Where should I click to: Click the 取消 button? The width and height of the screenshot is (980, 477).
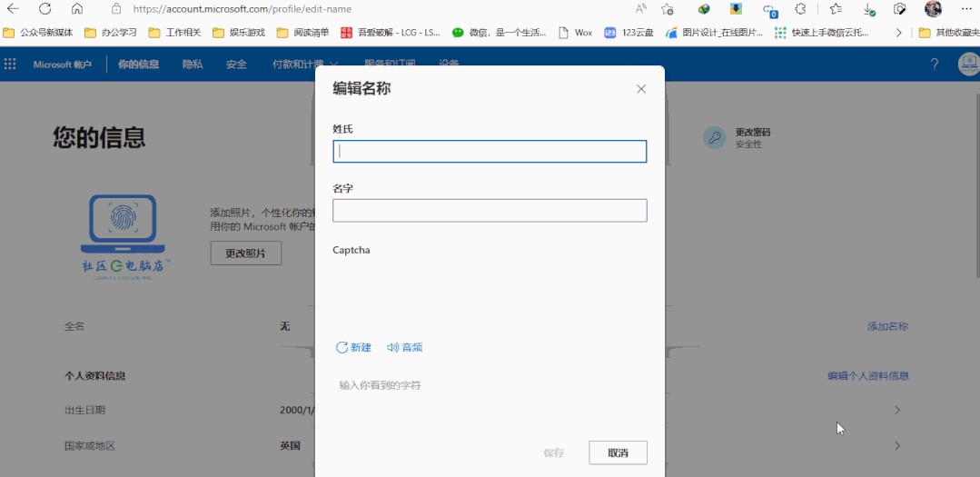tap(618, 452)
